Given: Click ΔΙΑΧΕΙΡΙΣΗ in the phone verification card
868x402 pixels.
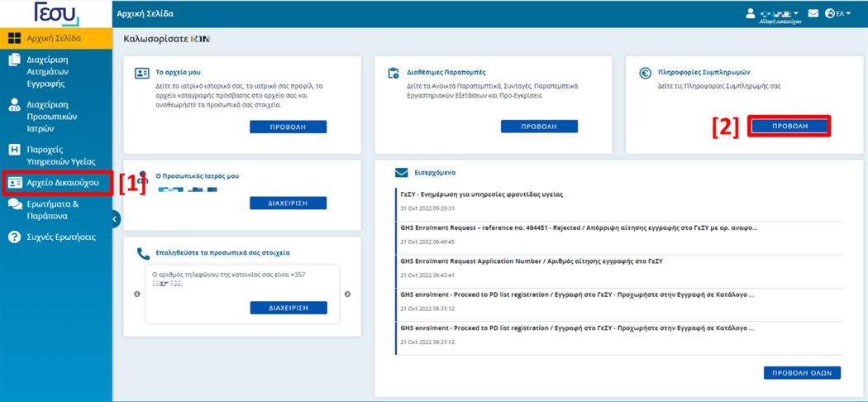Looking at the screenshot, I should (x=289, y=308).
